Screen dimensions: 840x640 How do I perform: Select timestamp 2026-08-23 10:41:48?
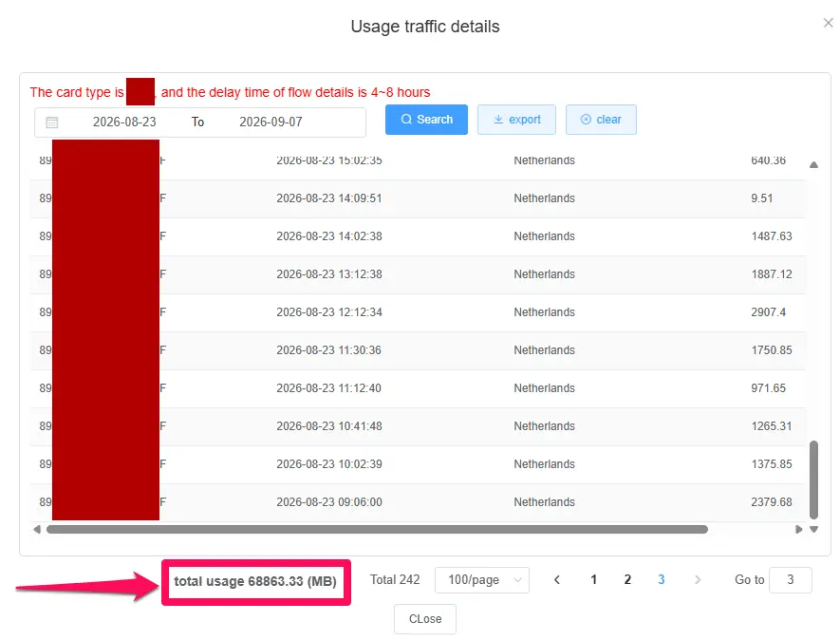tap(329, 426)
